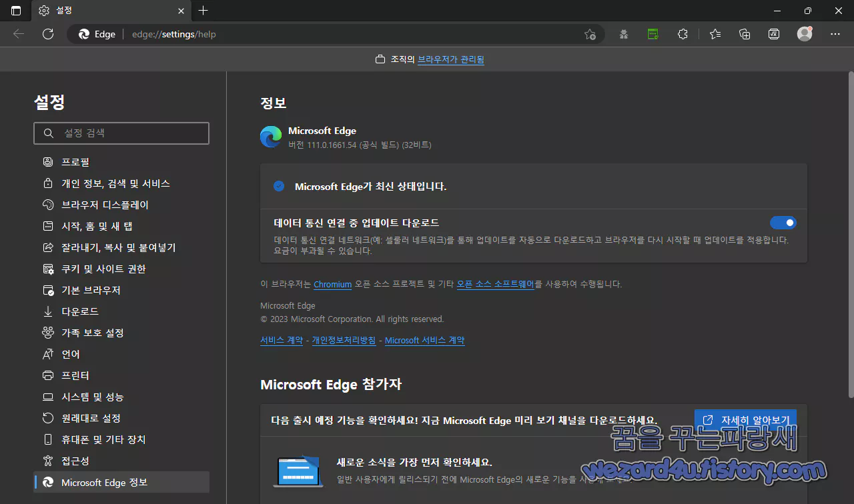The height and width of the screenshot is (504, 854).
Task: Open 가족 보호 설정 section
Action: [121, 333]
